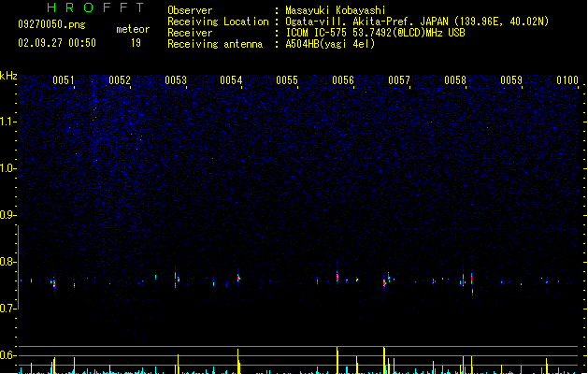
Task: Click the 0056 time marker
Action: pos(343,80)
